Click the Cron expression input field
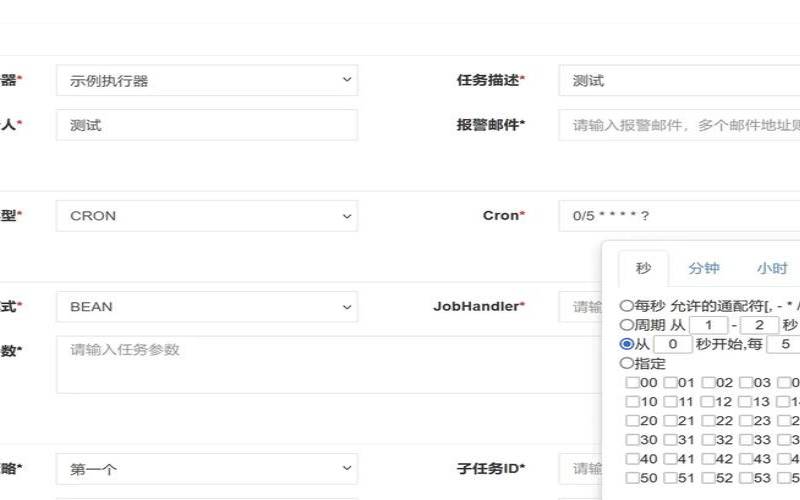800x500 pixels. point(680,216)
